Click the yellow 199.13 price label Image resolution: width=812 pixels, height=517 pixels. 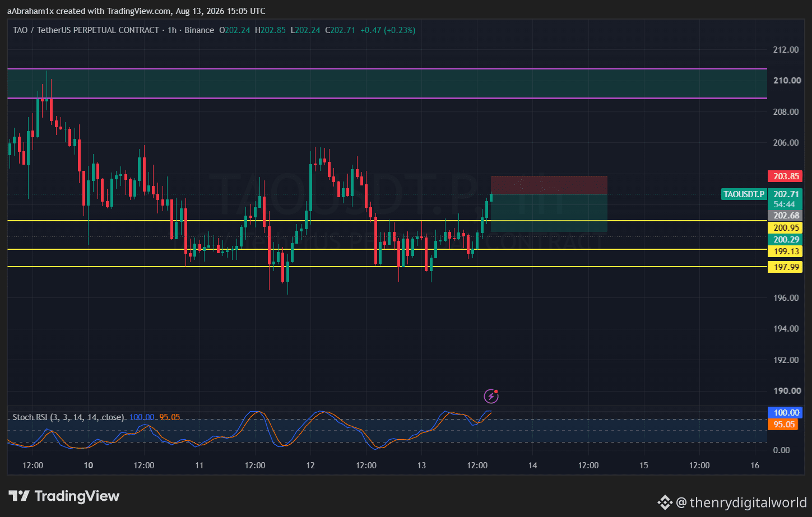(785, 251)
